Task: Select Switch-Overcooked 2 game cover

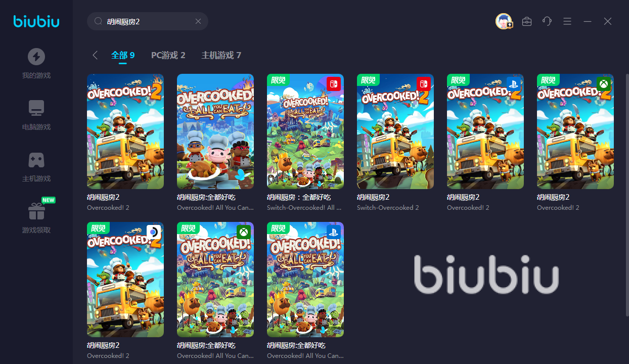Action: coord(395,131)
